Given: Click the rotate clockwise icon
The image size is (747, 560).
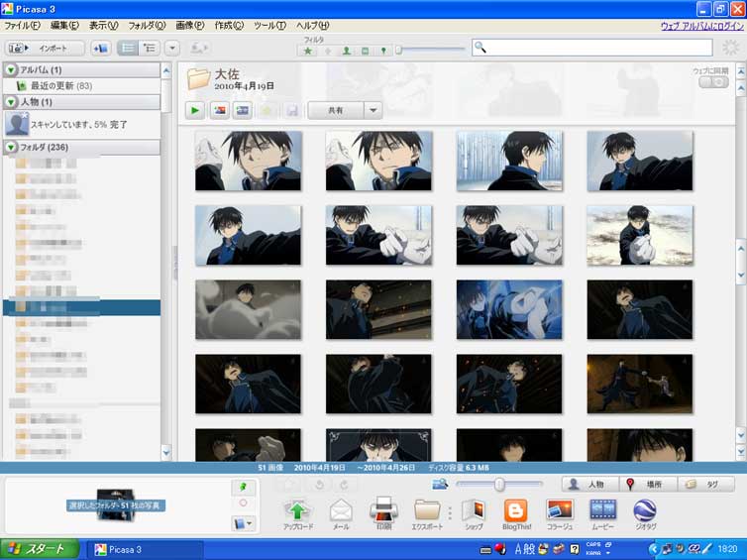Looking at the screenshot, I should tap(344, 485).
